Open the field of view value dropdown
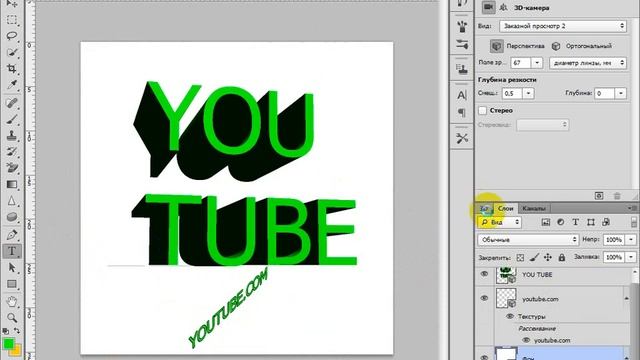 click(x=537, y=63)
